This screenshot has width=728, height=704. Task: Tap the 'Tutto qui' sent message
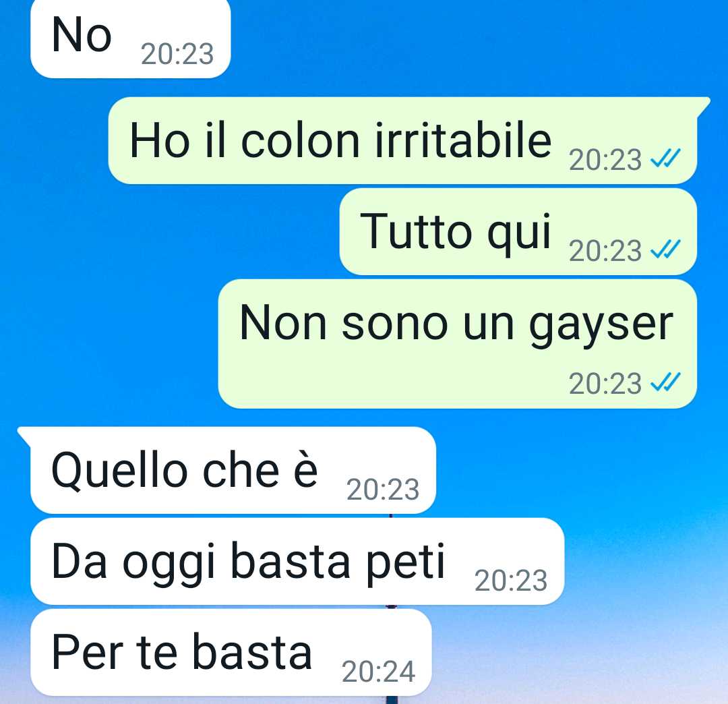(518, 231)
